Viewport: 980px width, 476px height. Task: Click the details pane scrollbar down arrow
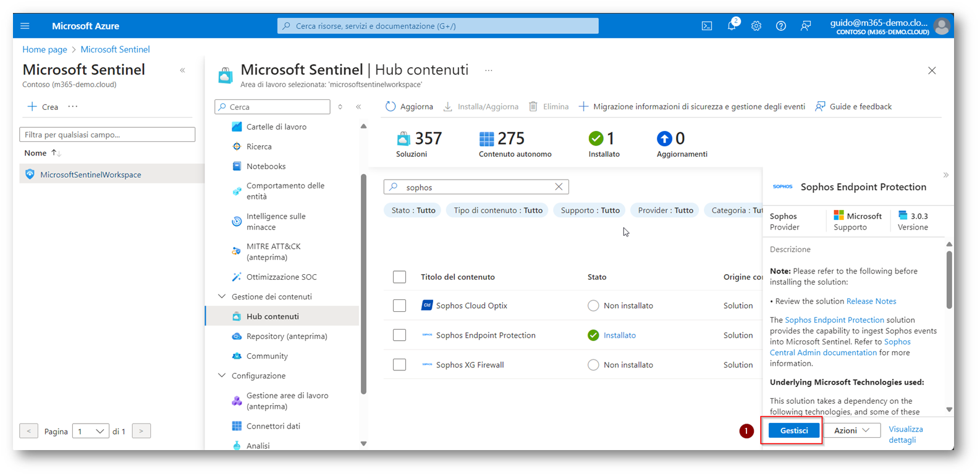pyautogui.click(x=949, y=409)
